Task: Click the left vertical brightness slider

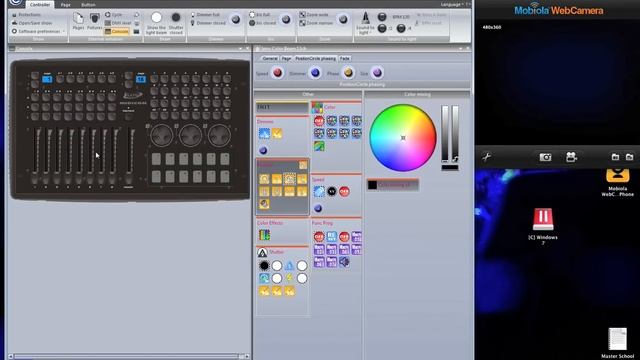Action: [445, 133]
